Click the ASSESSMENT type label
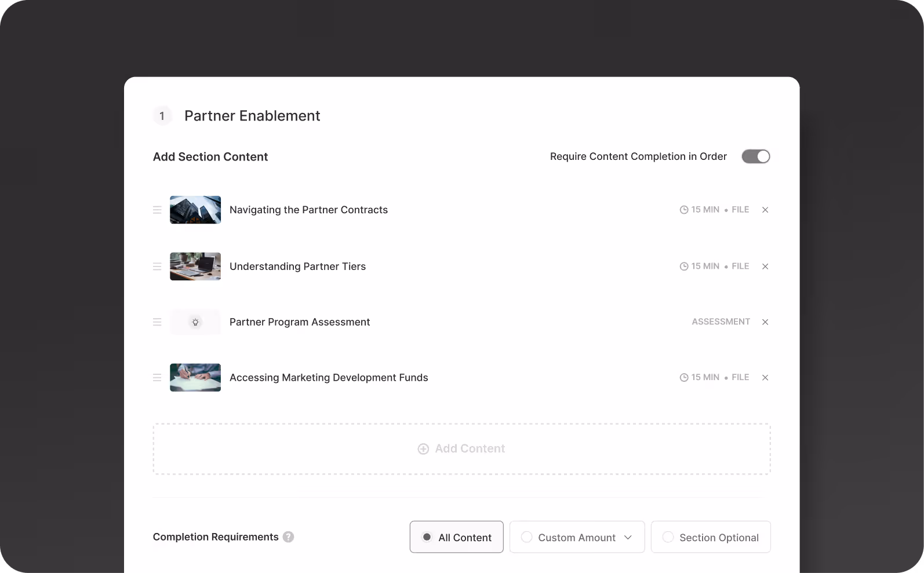 click(721, 322)
